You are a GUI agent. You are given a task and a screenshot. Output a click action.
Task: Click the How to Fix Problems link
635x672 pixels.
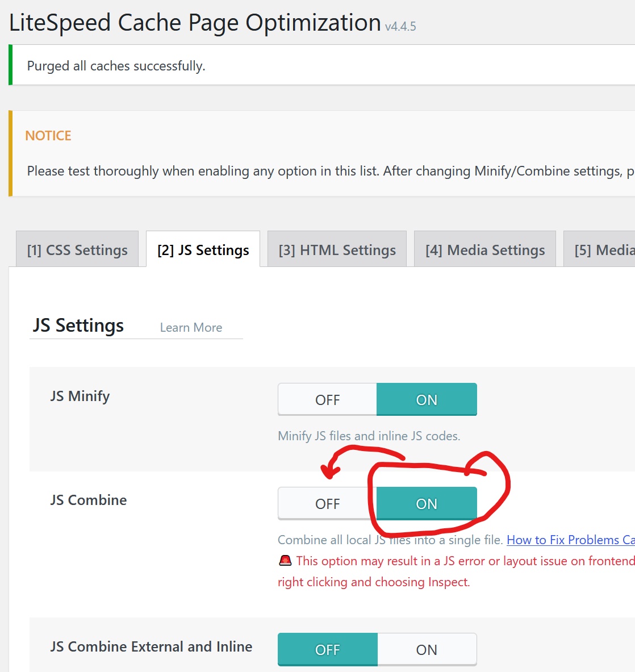click(568, 540)
